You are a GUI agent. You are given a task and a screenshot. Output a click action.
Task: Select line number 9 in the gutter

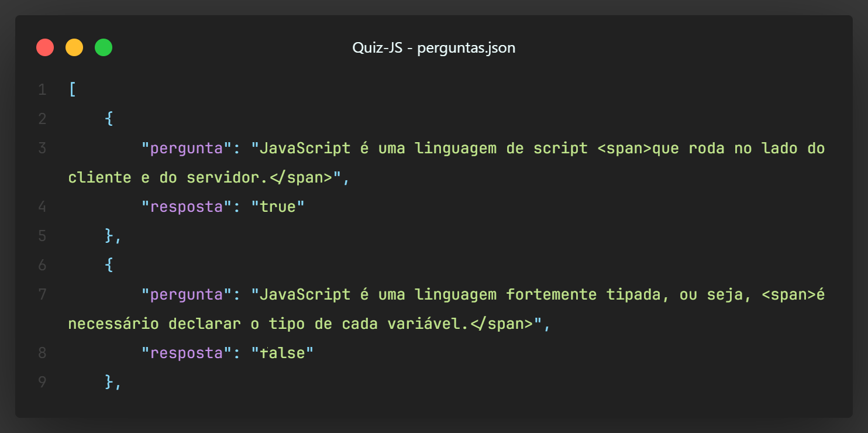(42, 382)
